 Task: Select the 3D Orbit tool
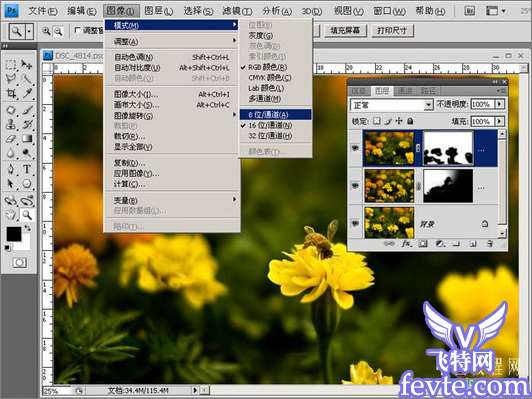pos(26,201)
